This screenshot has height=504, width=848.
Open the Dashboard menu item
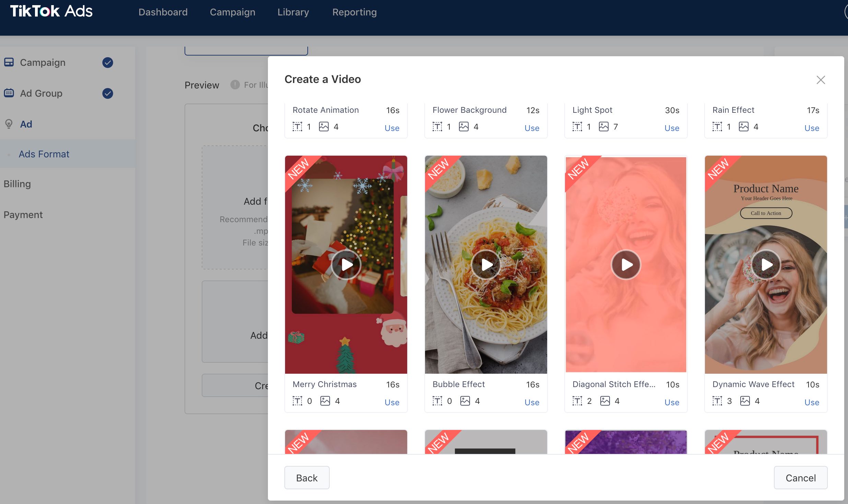[x=163, y=12]
